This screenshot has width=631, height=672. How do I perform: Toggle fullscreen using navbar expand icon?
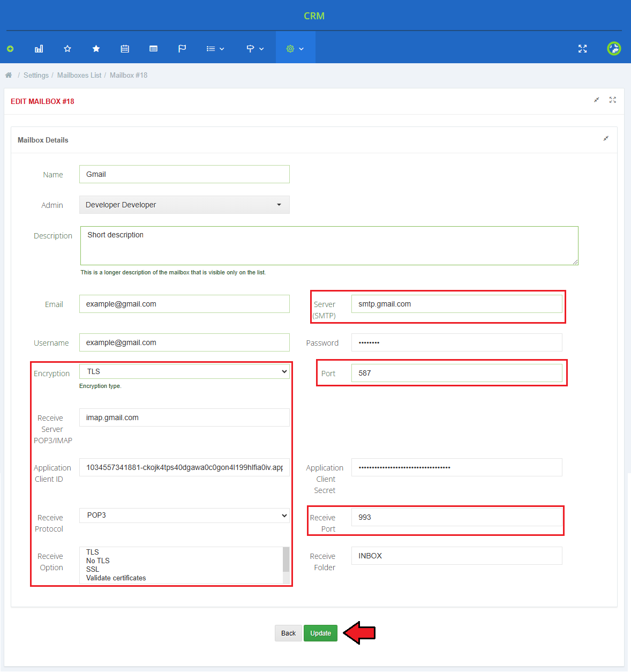(583, 49)
